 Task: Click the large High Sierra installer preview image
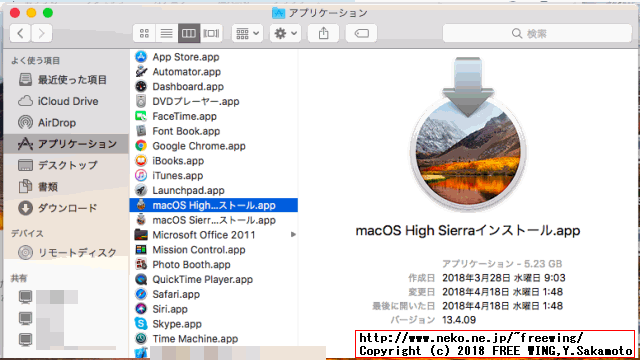point(468,135)
